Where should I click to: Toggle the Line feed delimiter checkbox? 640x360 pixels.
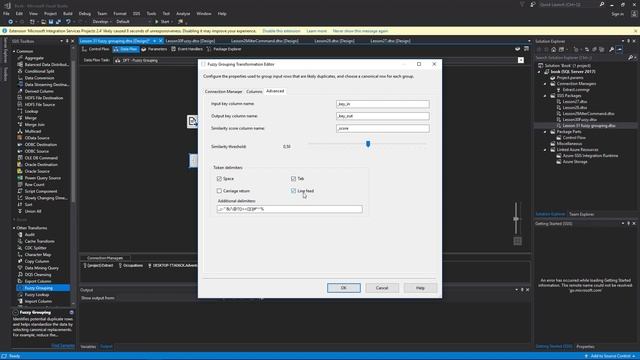293,191
